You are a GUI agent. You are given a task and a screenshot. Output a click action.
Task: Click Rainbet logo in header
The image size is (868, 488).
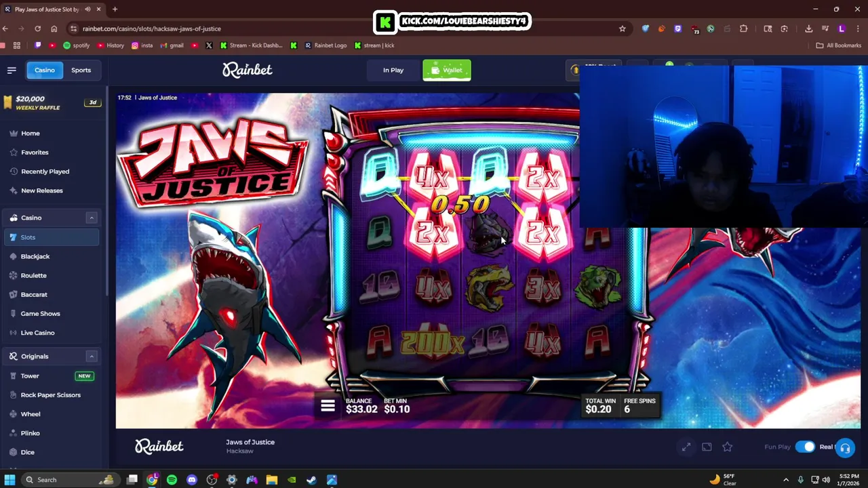[x=248, y=70]
